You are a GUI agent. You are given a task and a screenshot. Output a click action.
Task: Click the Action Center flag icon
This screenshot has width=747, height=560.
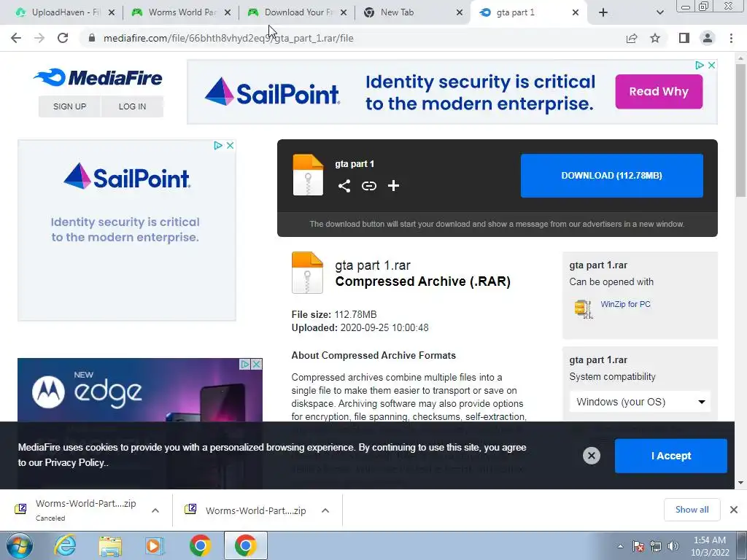coord(638,546)
